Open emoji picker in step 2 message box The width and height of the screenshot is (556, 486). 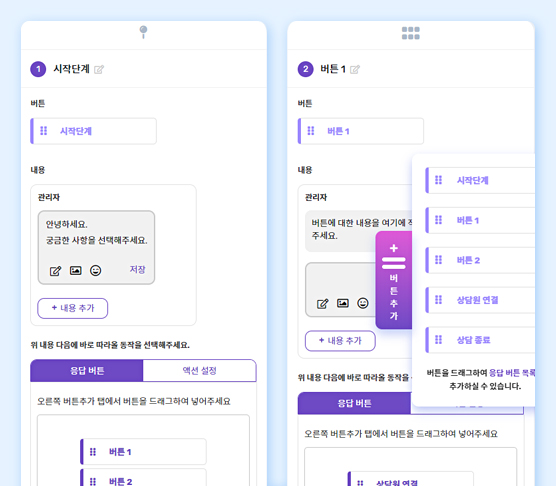click(363, 303)
